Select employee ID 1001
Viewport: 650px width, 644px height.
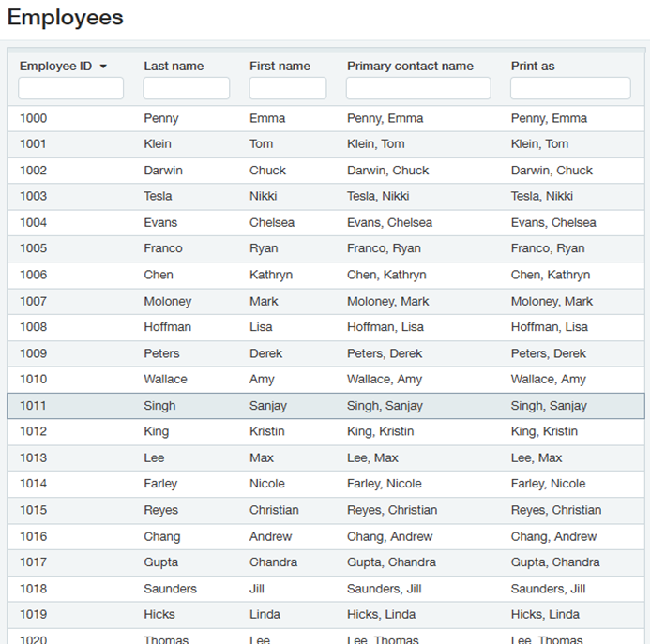(x=33, y=144)
